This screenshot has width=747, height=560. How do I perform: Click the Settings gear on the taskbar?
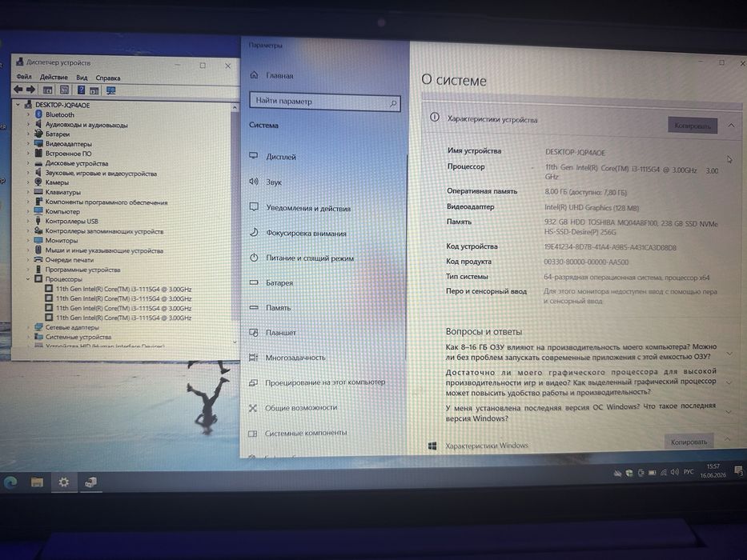[x=64, y=482]
